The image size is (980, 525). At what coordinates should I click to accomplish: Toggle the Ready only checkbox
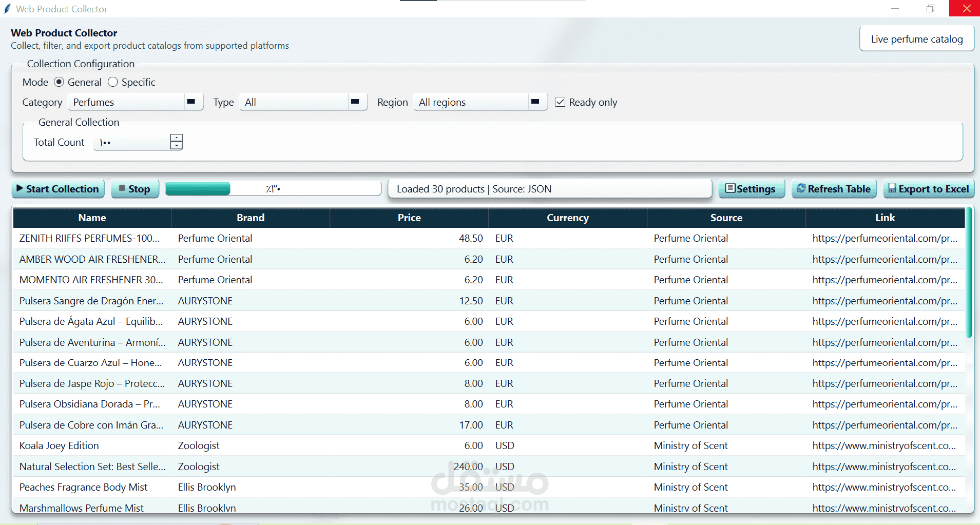561,102
